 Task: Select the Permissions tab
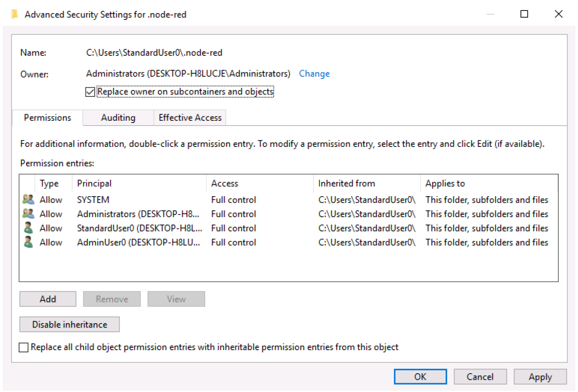click(47, 118)
